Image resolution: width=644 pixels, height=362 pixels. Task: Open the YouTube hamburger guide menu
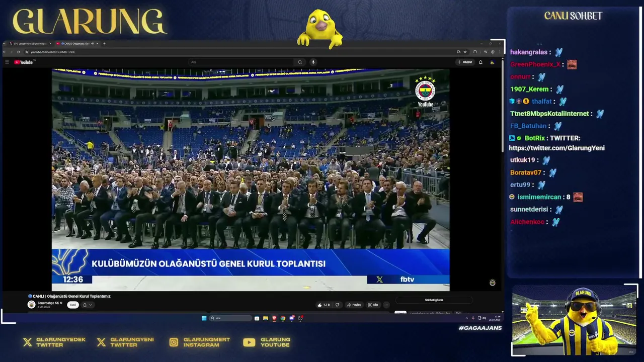point(7,62)
